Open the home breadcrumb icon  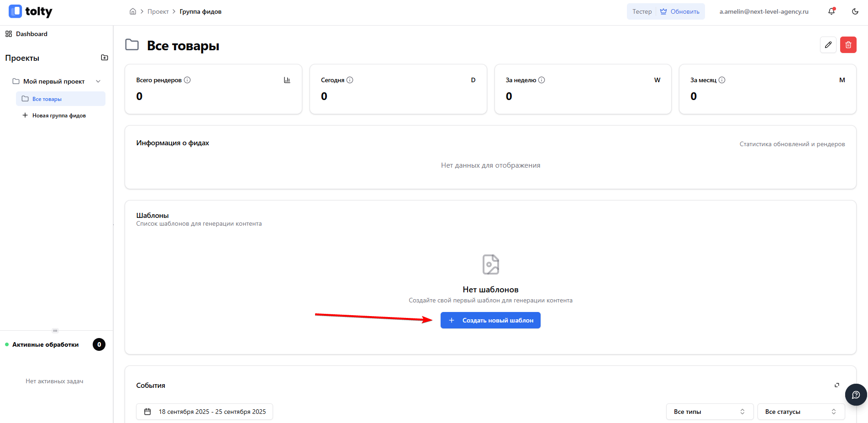coord(133,11)
